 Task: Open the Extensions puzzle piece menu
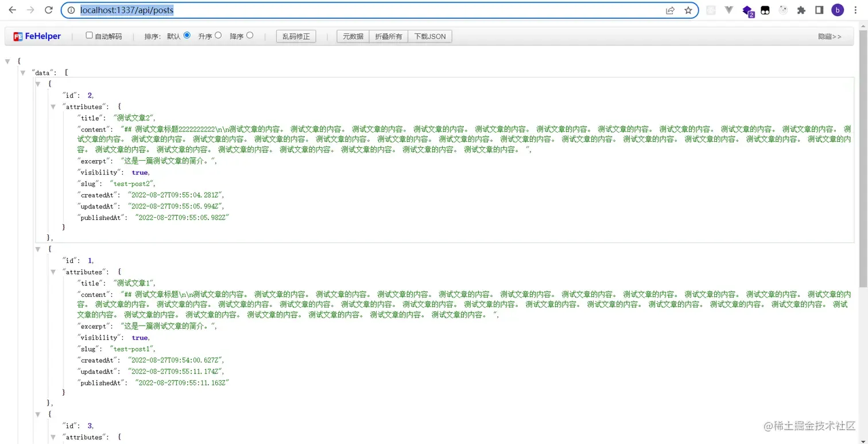tap(801, 10)
